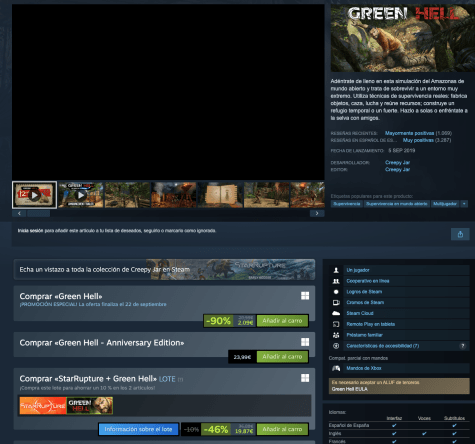The height and width of the screenshot is (444, 475).
Task: Open Mayormente positivas recent reviews link
Action: tap(409, 133)
